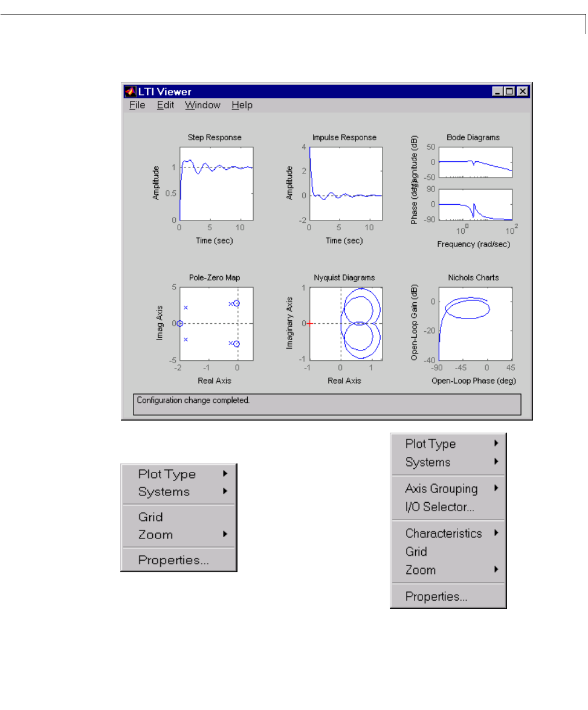
Task: Click inside the Impulse Response plot area
Action: (x=346, y=184)
